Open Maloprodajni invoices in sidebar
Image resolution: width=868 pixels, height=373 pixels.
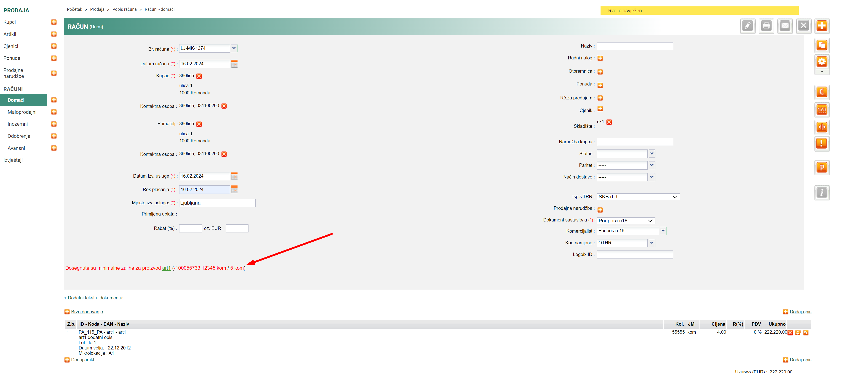click(22, 112)
